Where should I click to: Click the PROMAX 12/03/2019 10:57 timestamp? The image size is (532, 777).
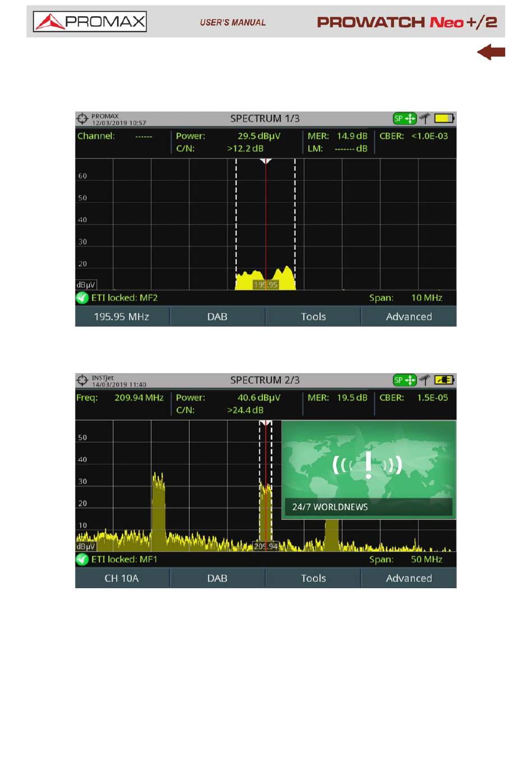pyautogui.click(x=119, y=119)
